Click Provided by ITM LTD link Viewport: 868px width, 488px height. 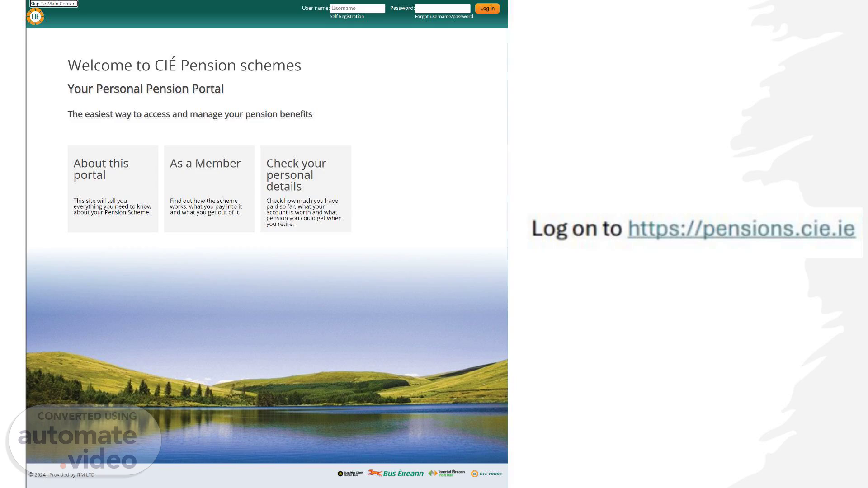[72, 474]
